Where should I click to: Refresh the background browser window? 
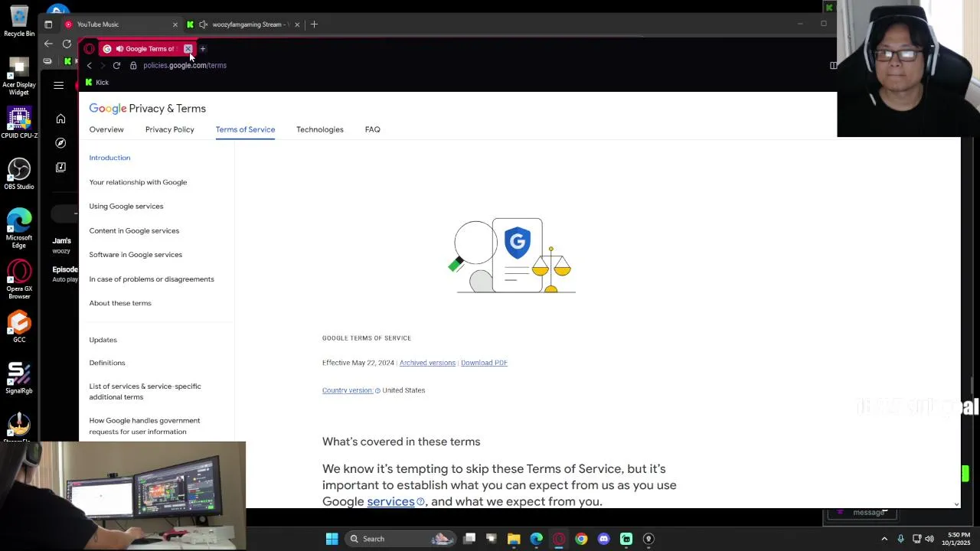click(x=67, y=44)
